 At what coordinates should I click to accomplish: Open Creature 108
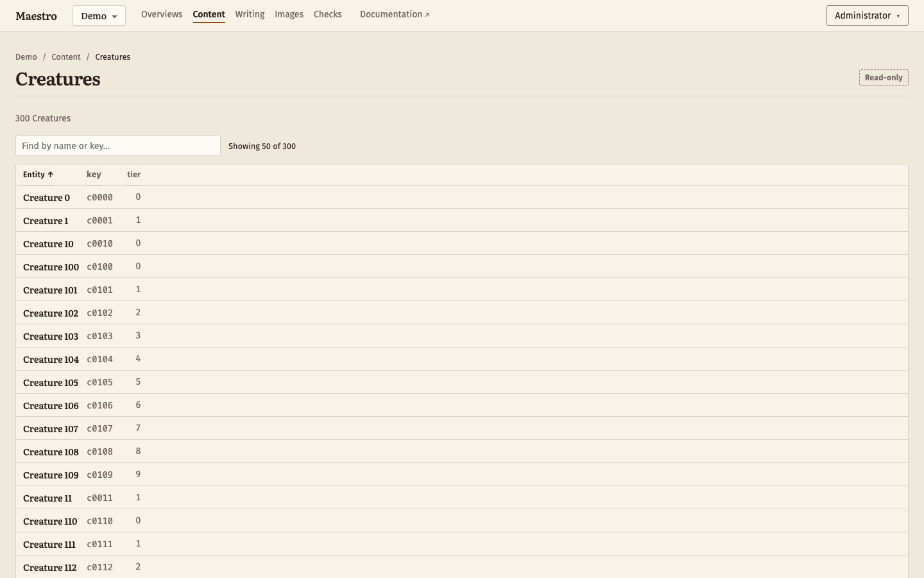point(51,452)
